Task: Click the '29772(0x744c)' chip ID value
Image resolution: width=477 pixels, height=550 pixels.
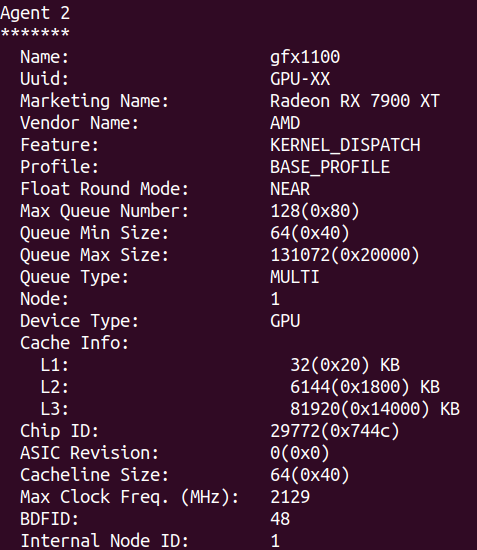Action: [x=335, y=431]
